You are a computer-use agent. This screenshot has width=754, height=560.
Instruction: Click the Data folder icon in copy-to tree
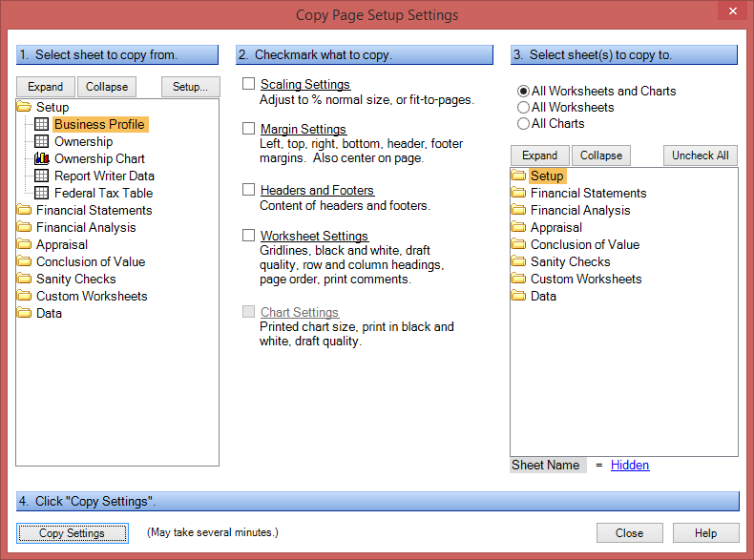click(x=518, y=296)
